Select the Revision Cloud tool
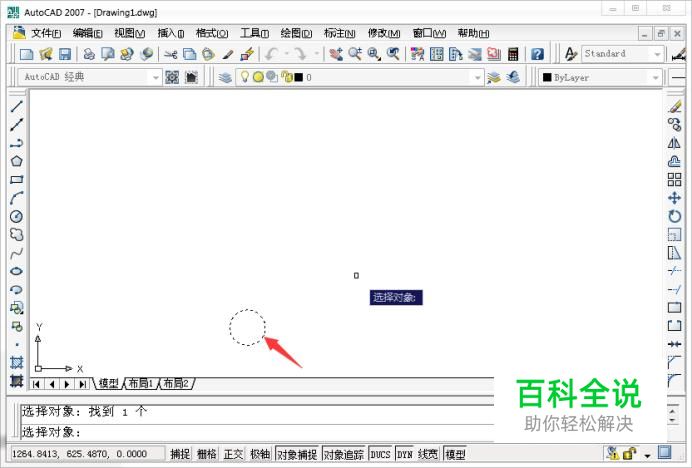 (x=17, y=234)
